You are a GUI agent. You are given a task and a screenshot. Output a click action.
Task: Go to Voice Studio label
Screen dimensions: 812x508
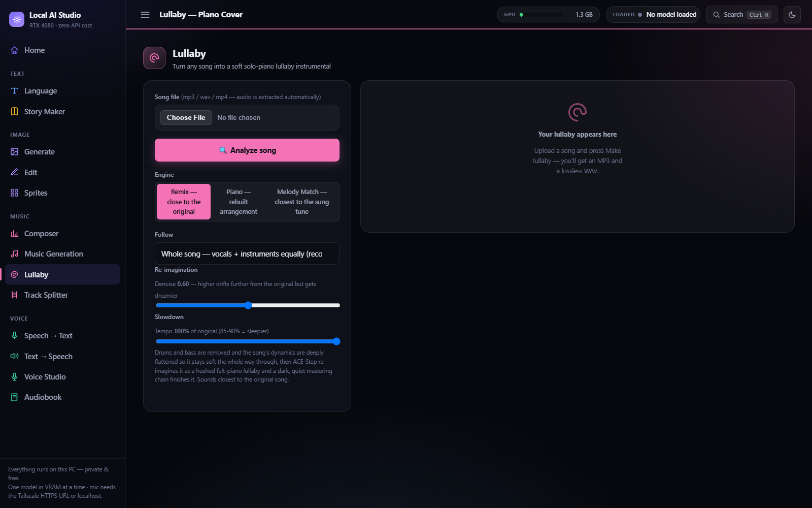point(45,377)
